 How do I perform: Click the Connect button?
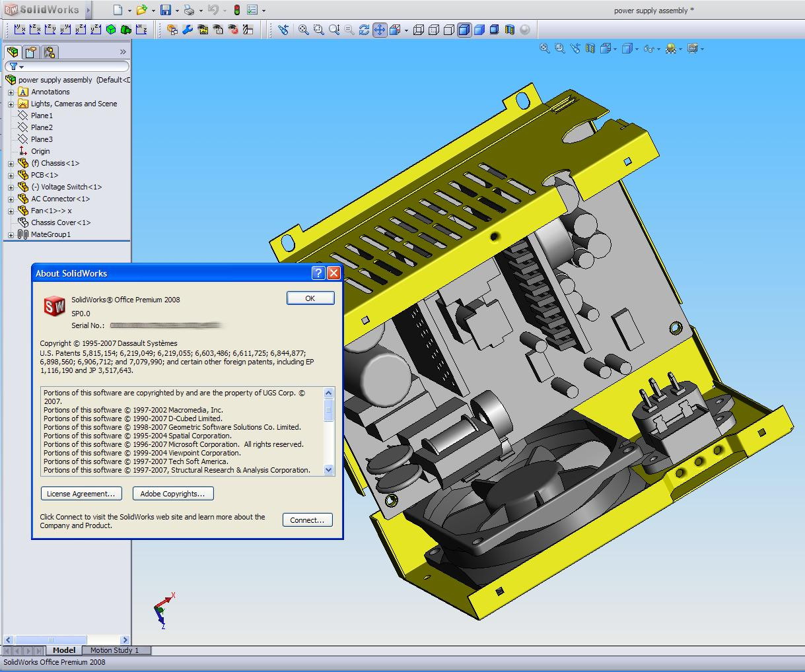(307, 520)
